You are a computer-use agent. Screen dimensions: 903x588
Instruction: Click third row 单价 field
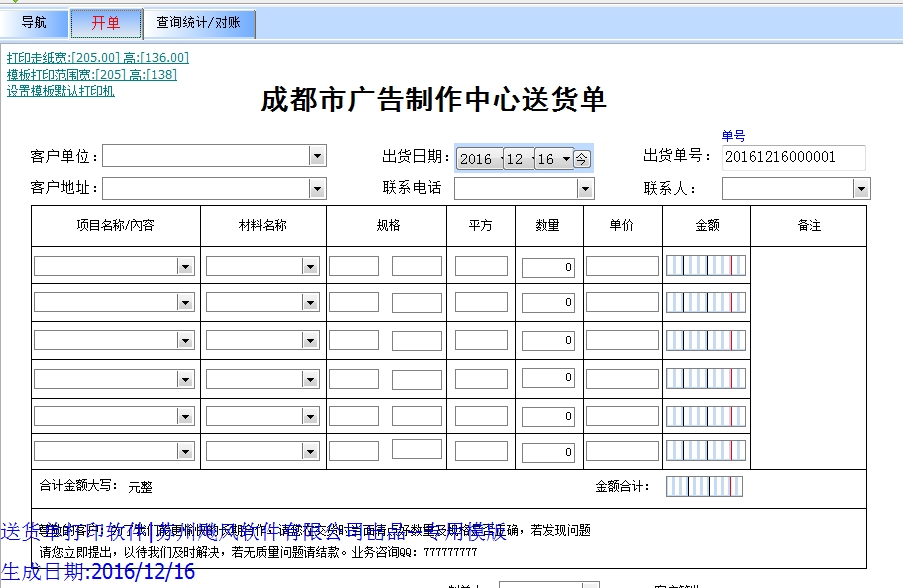[622, 340]
